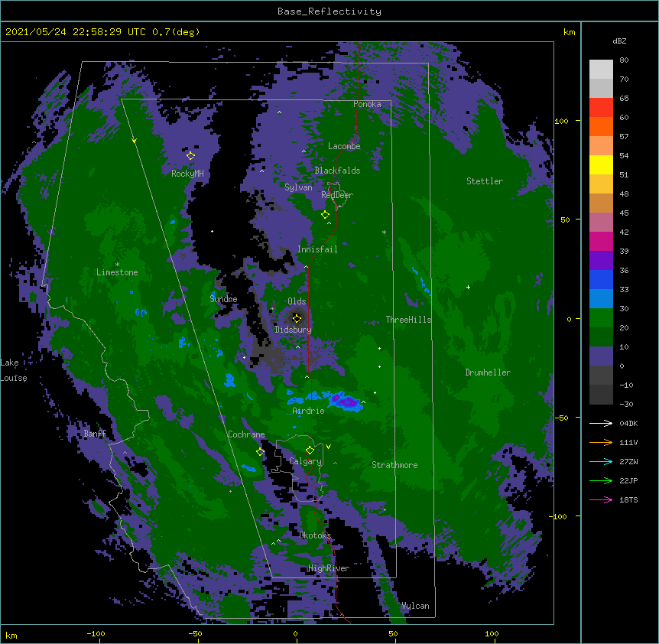Click the orange 111V arrow in legend
The width and height of the screenshot is (659, 644).
(x=601, y=442)
